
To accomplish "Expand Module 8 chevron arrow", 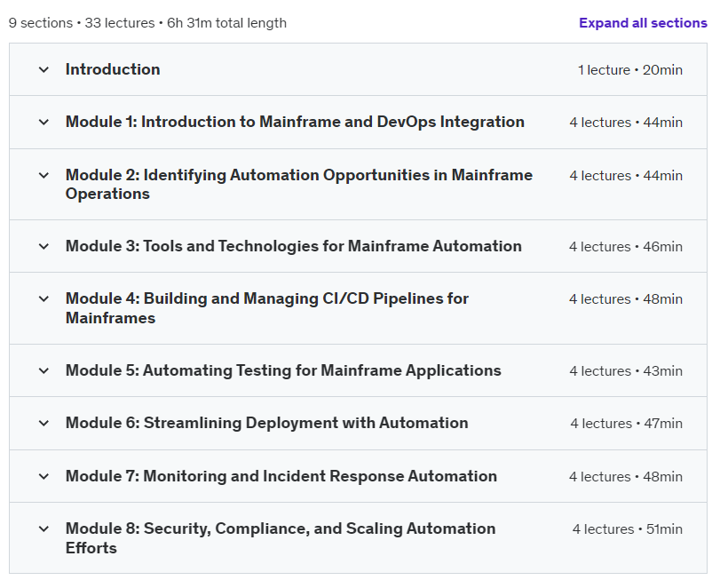I will pos(44,528).
